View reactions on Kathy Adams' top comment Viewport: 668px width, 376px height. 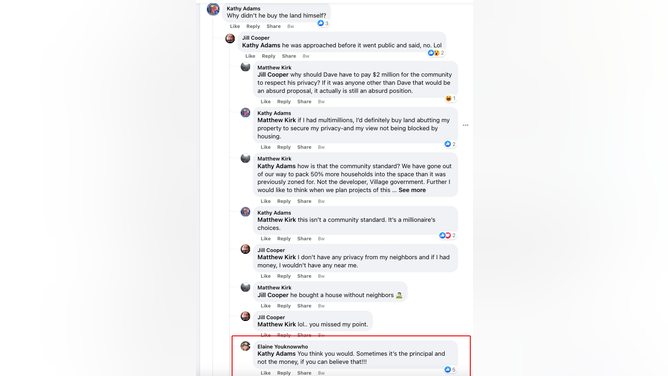pos(323,23)
